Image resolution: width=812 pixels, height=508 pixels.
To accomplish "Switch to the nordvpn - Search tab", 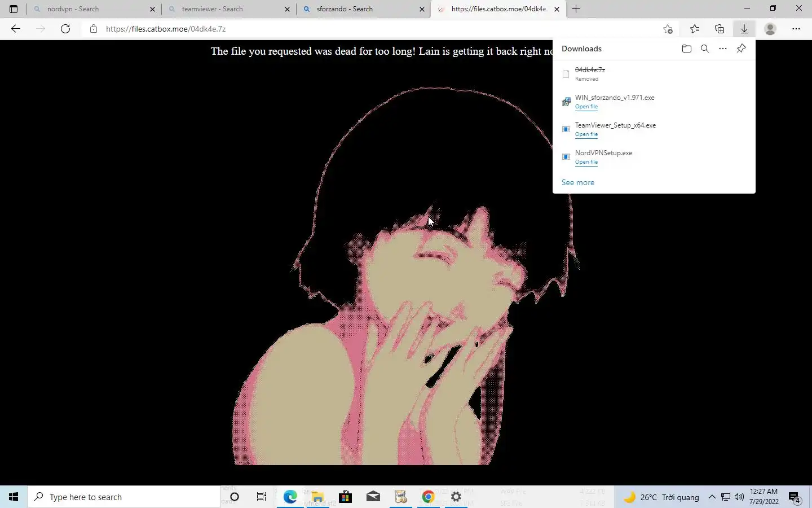I will [94, 9].
